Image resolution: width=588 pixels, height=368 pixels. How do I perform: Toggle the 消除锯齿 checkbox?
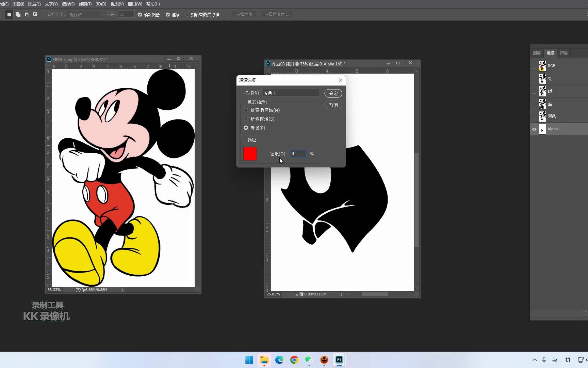tap(140, 15)
